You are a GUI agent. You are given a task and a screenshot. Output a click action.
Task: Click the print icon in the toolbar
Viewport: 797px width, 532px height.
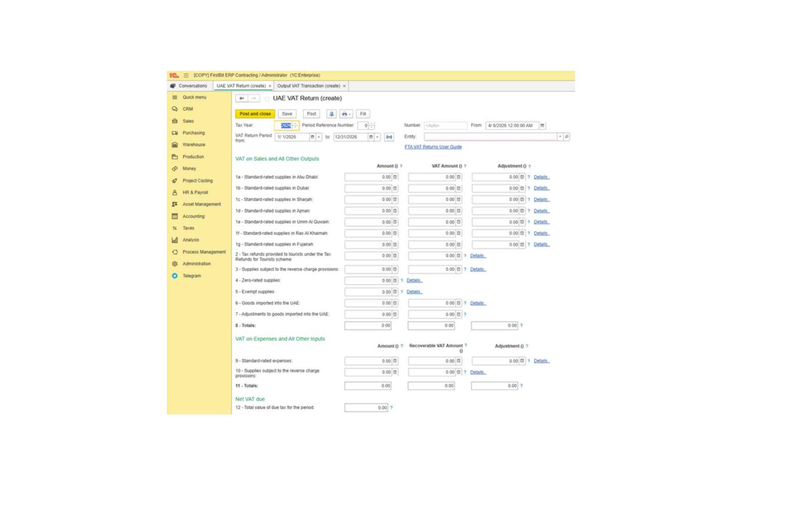(344, 114)
